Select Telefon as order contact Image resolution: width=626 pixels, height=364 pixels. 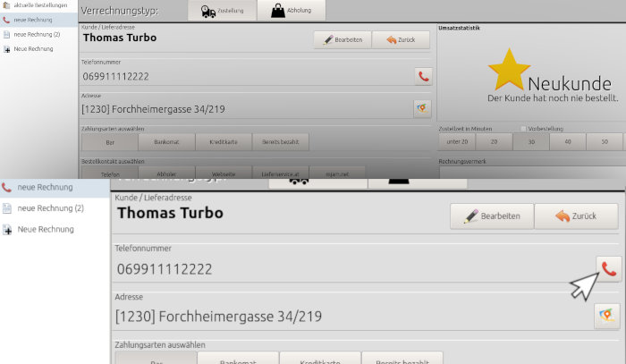[x=110, y=174]
